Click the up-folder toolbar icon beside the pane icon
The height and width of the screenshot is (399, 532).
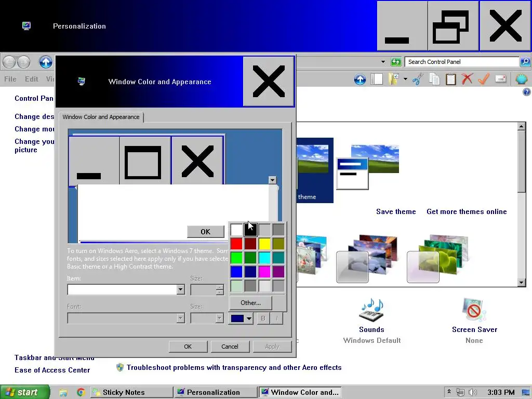pos(360,79)
